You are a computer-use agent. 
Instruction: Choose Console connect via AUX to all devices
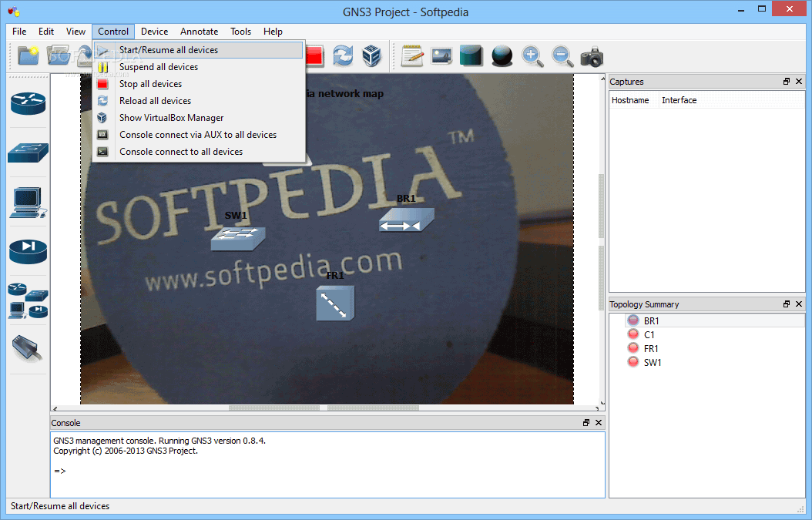click(198, 135)
